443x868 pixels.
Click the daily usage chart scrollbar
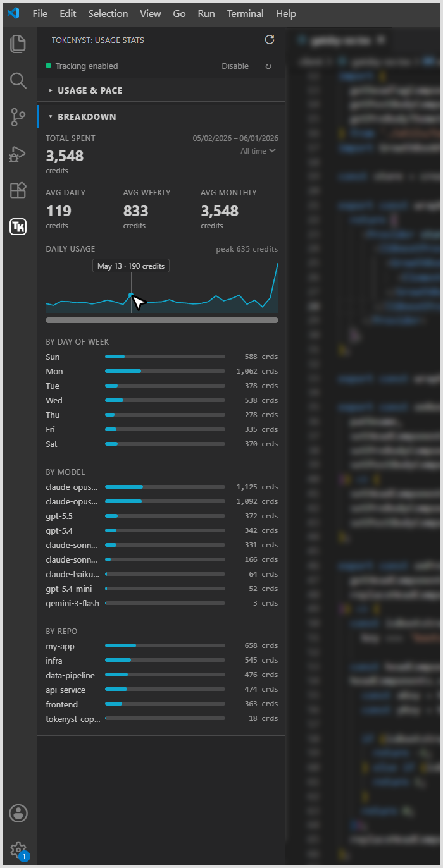click(162, 321)
